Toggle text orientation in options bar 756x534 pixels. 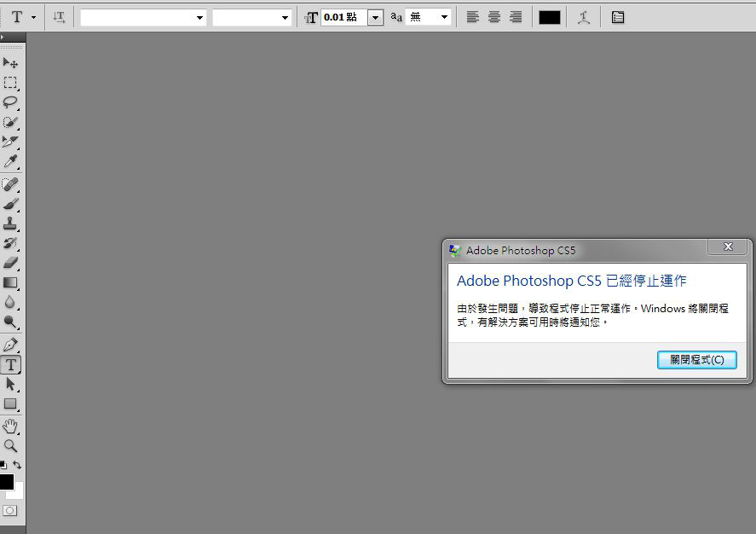click(x=60, y=17)
